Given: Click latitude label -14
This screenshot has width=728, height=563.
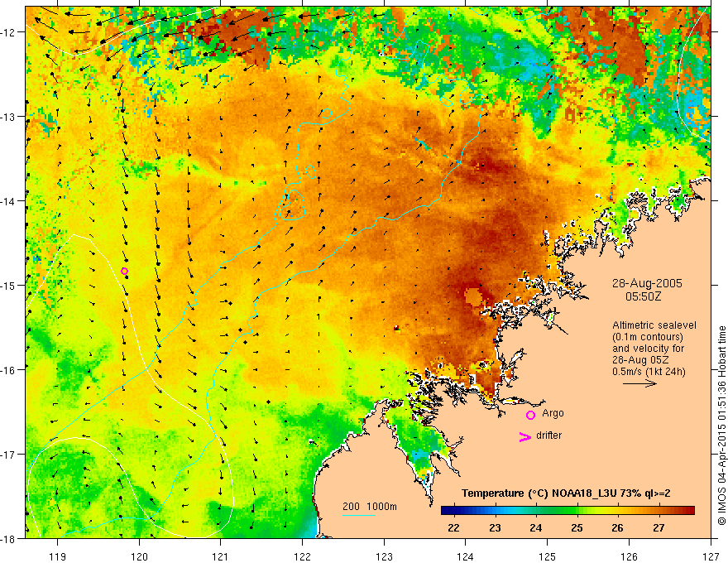Looking at the screenshot, I should [9, 201].
